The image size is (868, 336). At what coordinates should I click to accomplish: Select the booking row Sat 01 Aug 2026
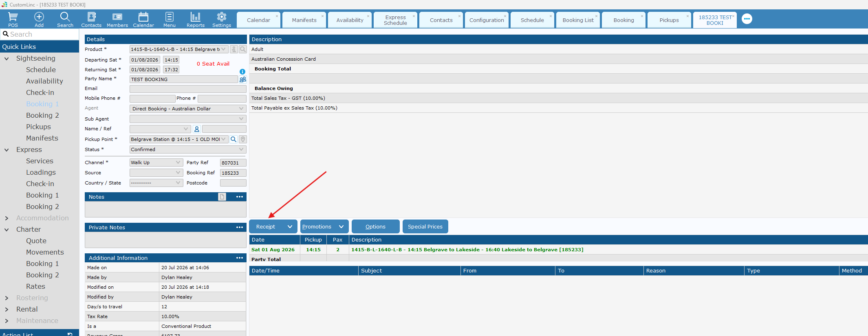[x=558, y=250]
